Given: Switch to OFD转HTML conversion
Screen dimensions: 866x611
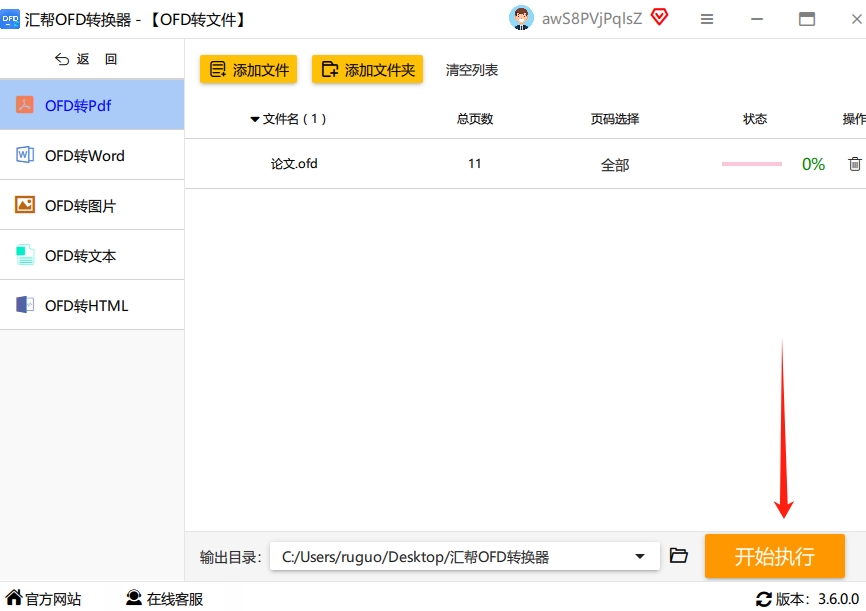Looking at the screenshot, I should (x=92, y=305).
